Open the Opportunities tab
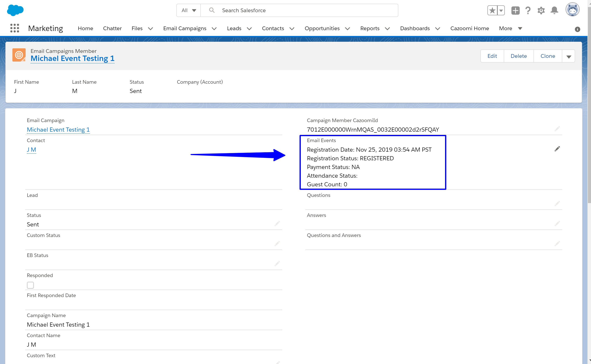 (322, 29)
